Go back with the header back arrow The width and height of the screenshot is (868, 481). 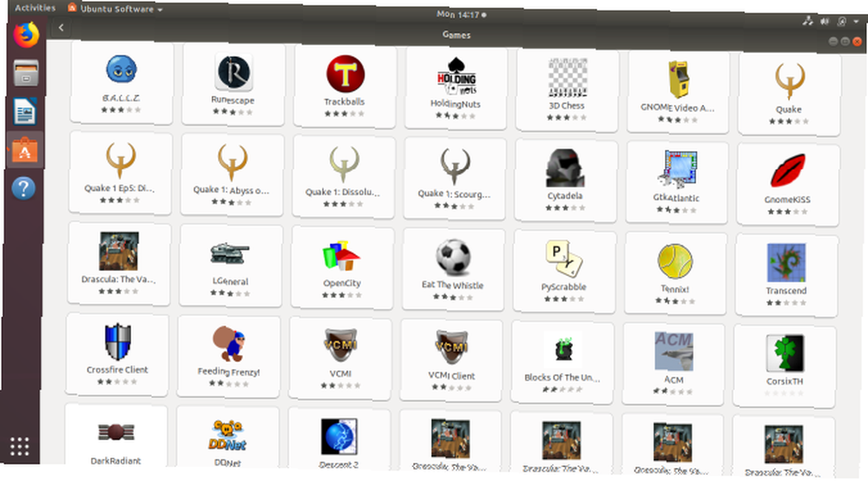click(x=61, y=27)
